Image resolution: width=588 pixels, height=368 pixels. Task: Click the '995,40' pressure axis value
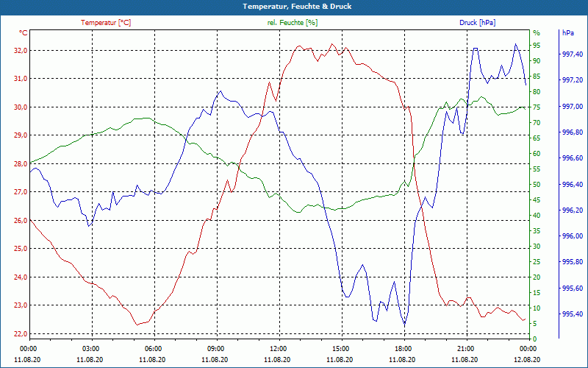tap(573, 314)
